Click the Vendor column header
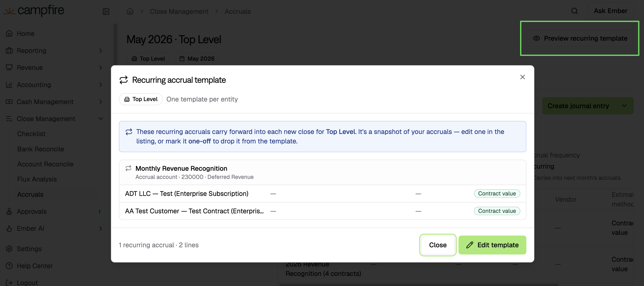 point(566,199)
